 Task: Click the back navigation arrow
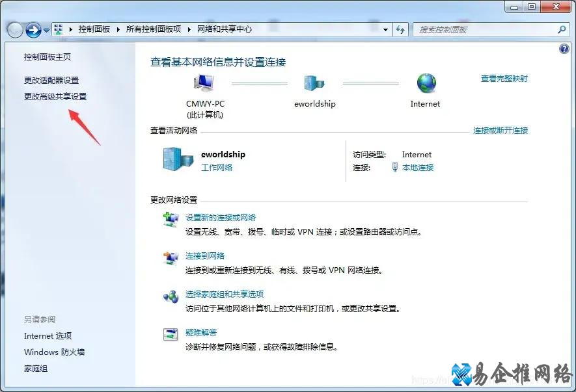coord(14,29)
